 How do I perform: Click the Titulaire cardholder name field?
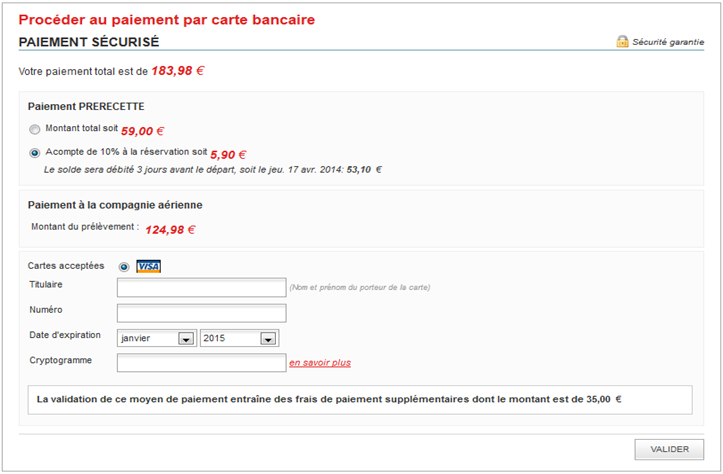point(201,288)
